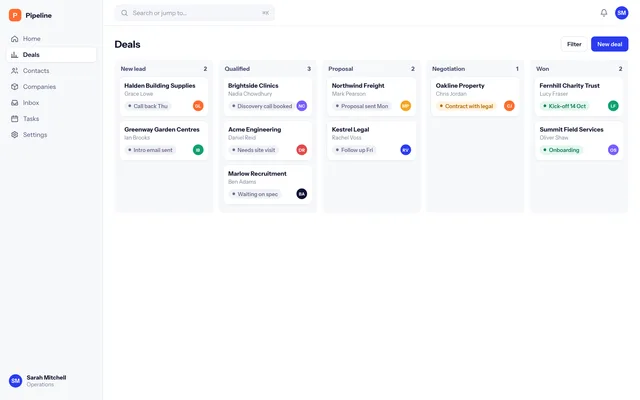The image size is (640, 400).
Task: Click owner avatar on Marlow Recruitment card
Action: [x=302, y=194]
